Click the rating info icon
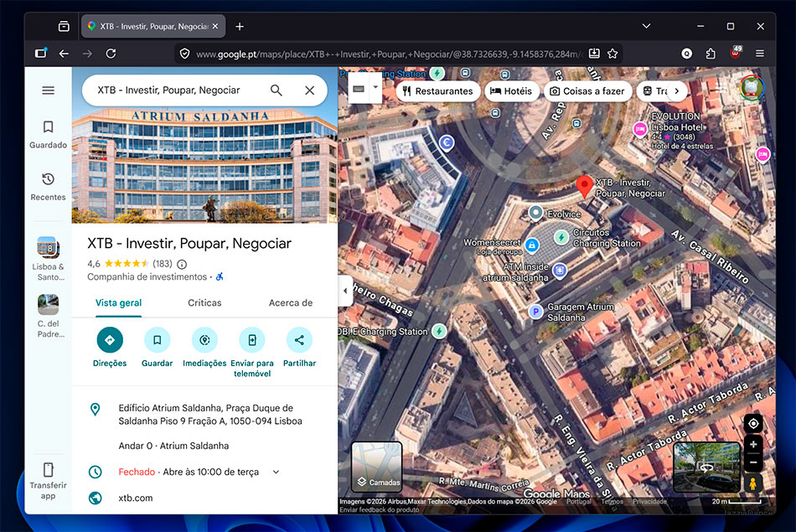This screenshot has width=796, height=532. [x=182, y=264]
